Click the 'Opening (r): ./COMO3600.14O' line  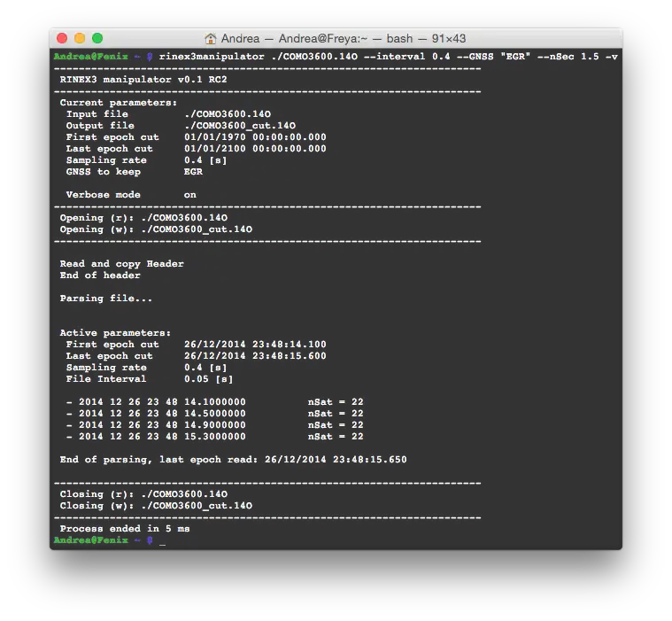coord(143,218)
